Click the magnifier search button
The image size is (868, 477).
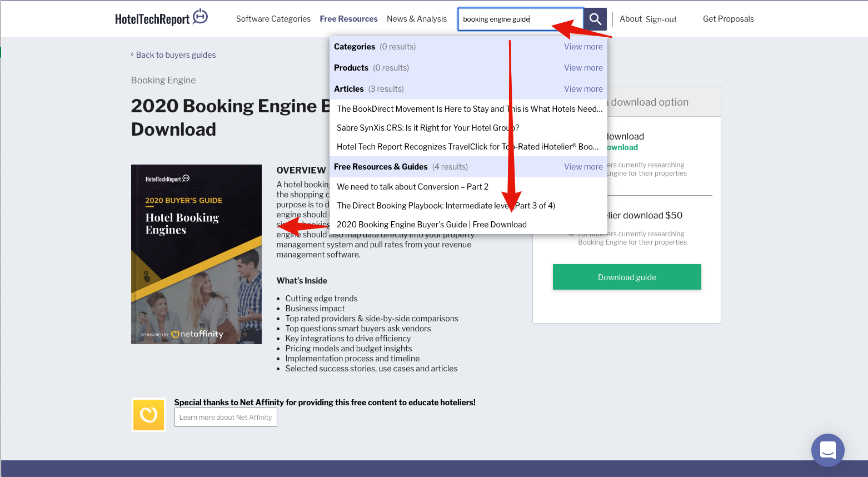coord(595,19)
